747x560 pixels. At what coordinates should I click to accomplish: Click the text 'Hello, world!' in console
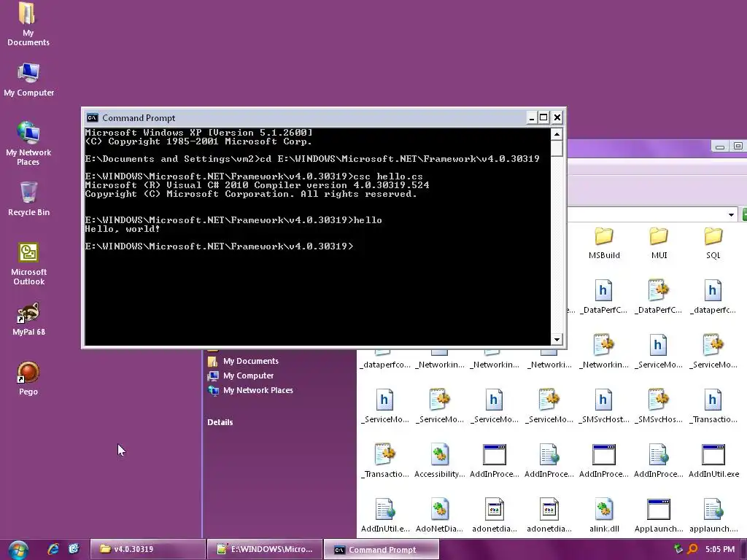pyautogui.click(x=123, y=229)
